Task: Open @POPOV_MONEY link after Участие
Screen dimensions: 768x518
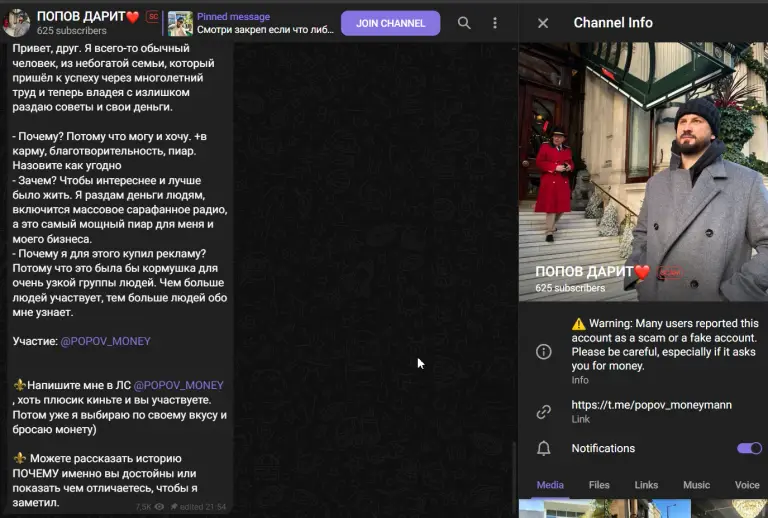Action: coord(105,341)
